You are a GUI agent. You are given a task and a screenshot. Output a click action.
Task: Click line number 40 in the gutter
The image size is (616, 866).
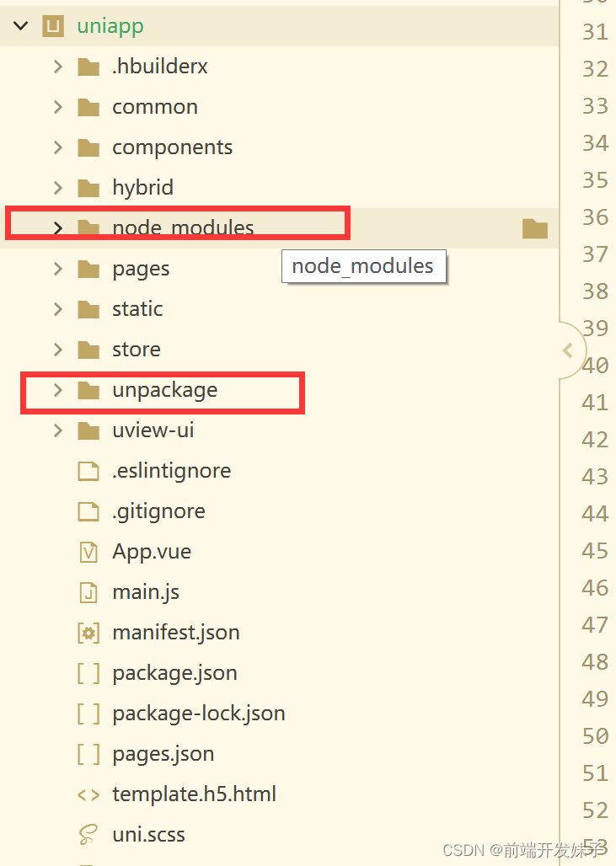click(x=594, y=366)
